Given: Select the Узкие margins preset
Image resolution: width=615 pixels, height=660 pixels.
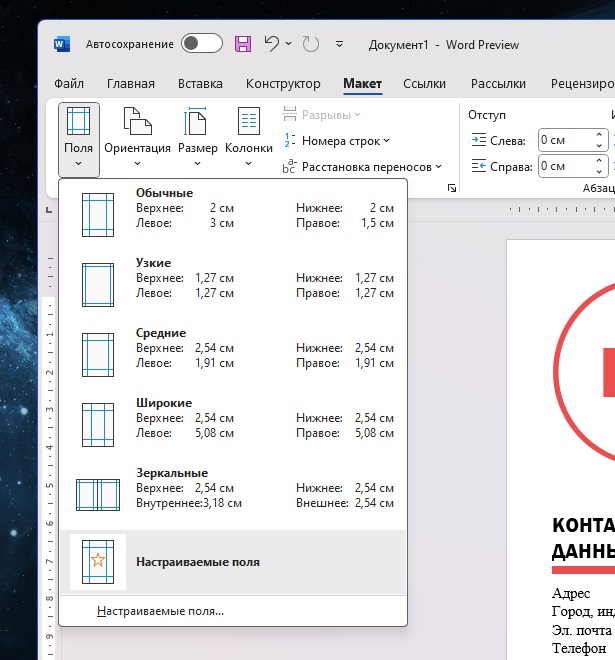Looking at the screenshot, I should (x=233, y=285).
